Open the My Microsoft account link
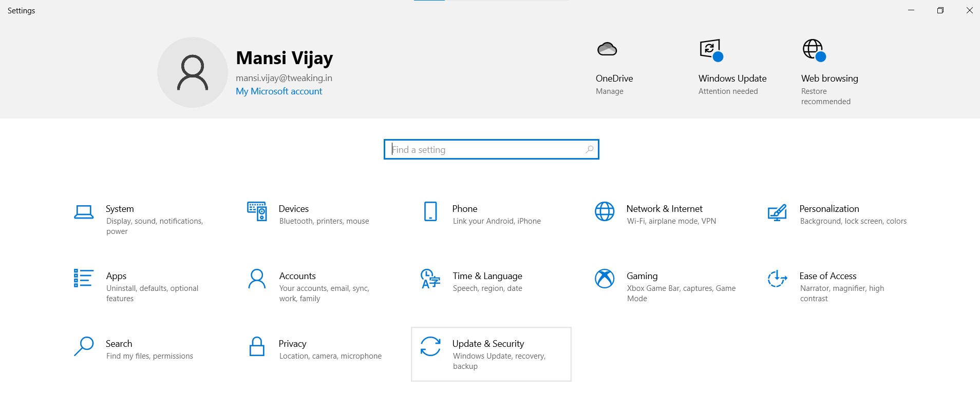Viewport: 980px width, 393px height. coord(279,91)
